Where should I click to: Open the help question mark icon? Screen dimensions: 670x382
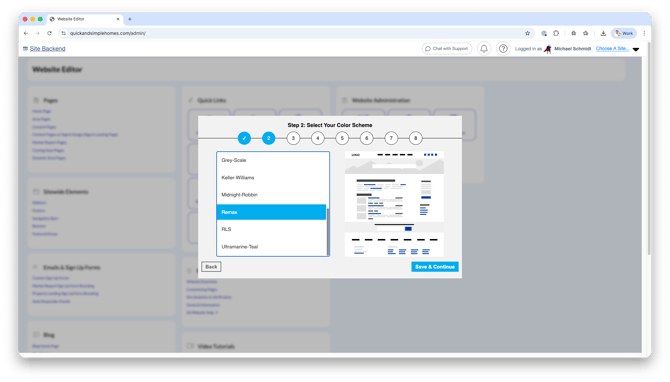pyautogui.click(x=503, y=49)
